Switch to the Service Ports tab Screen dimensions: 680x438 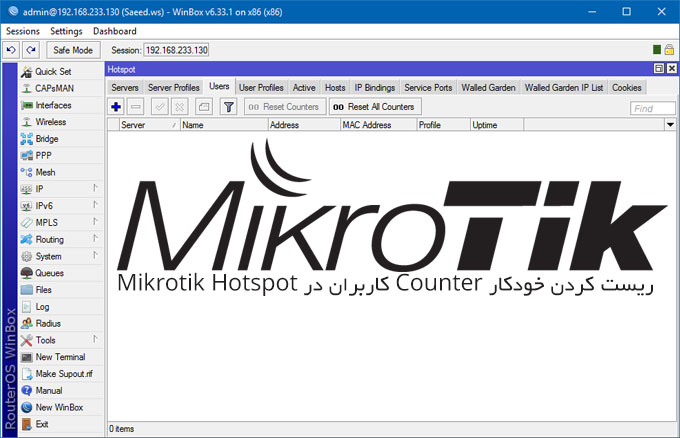click(428, 88)
